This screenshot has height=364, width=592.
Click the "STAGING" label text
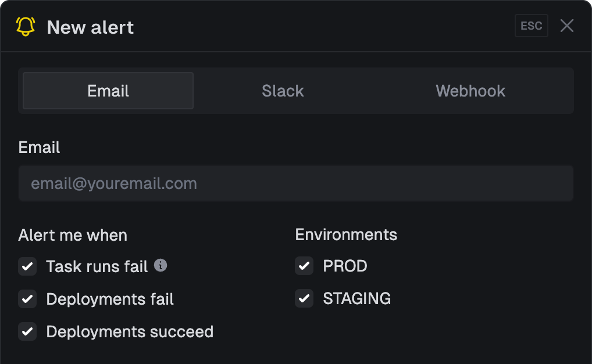point(356,299)
